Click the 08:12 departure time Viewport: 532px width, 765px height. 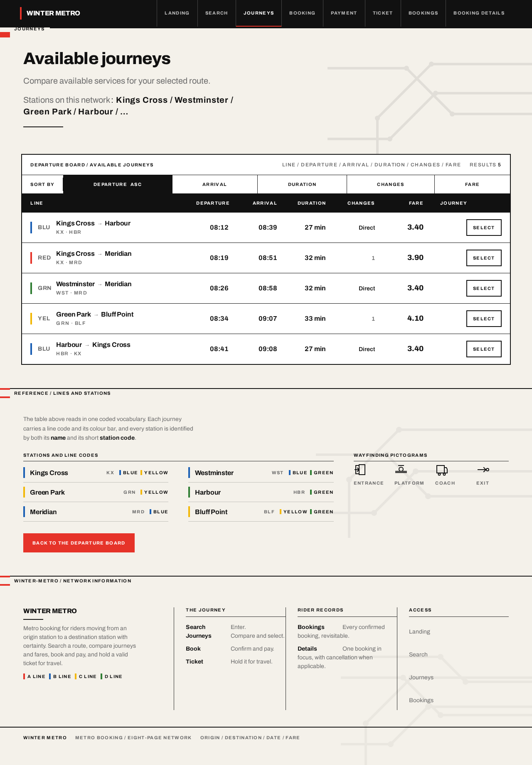pyautogui.click(x=219, y=228)
